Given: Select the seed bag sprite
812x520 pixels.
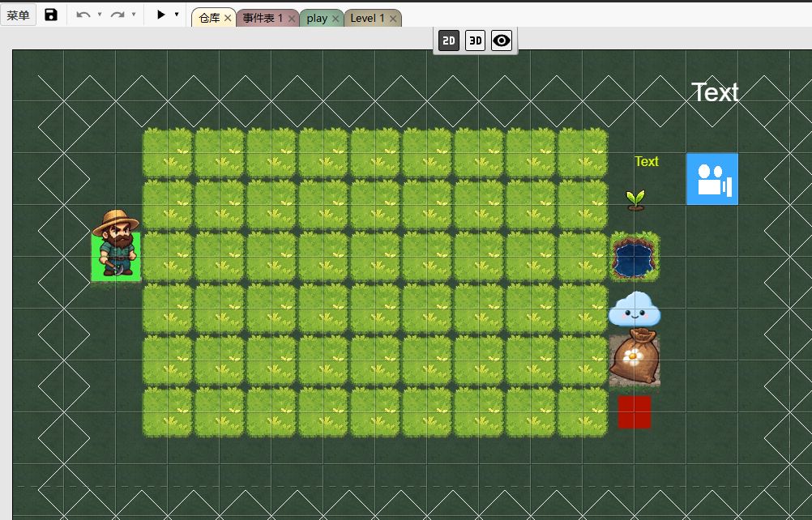Looking at the screenshot, I should tap(635, 357).
